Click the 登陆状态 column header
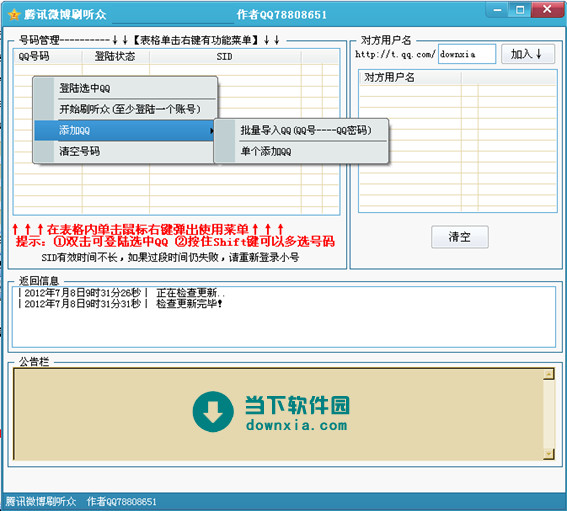 (116, 56)
